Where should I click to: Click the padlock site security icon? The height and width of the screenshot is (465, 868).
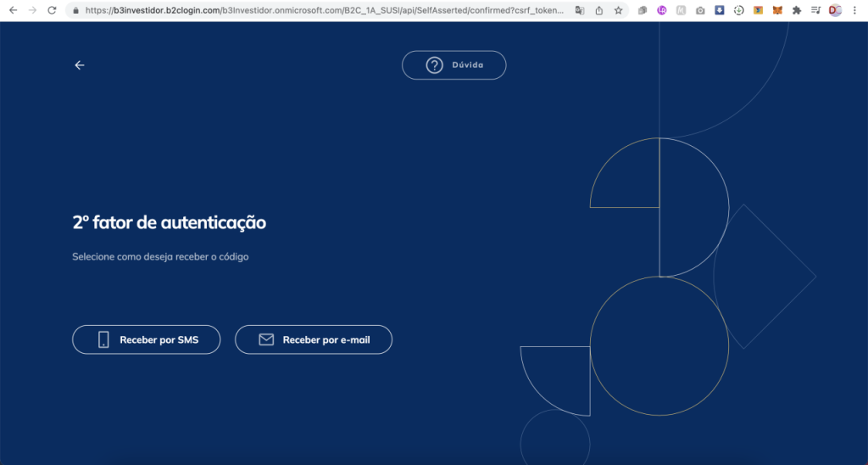[75, 11]
